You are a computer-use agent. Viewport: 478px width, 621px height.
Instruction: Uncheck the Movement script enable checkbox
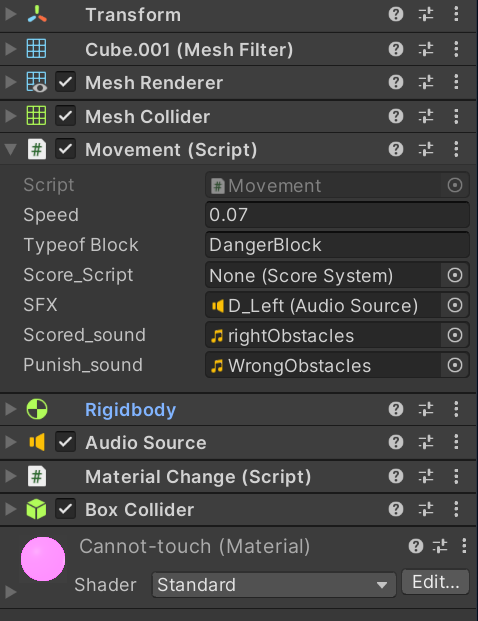[65, 149]
